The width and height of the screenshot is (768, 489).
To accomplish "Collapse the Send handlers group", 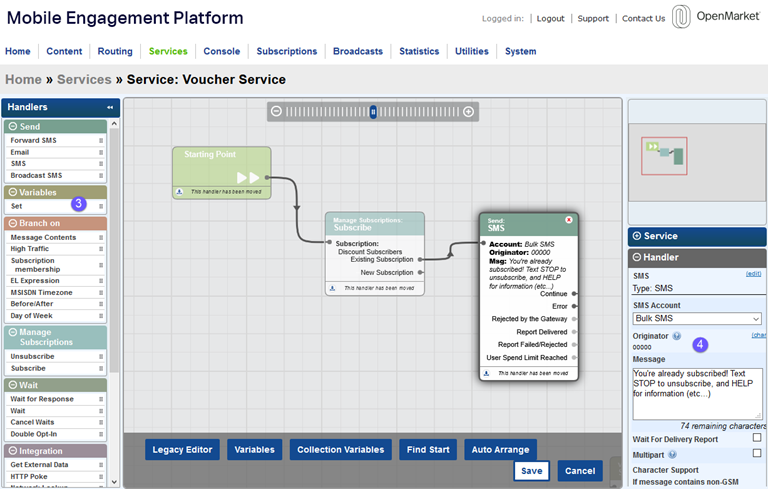I will click(x=13, y=126).
